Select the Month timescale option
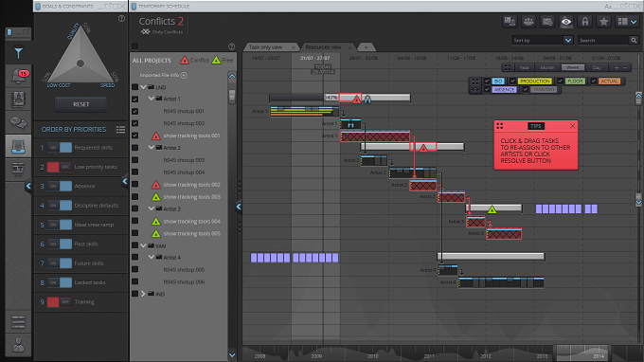The height and width of the screenshot is (362, 644). tap(547, 67)
